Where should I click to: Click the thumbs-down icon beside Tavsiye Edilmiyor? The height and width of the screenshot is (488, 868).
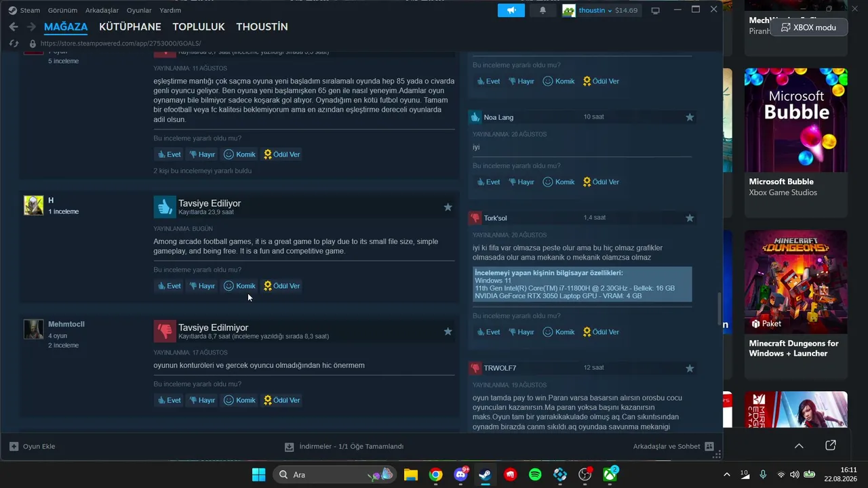164,331
